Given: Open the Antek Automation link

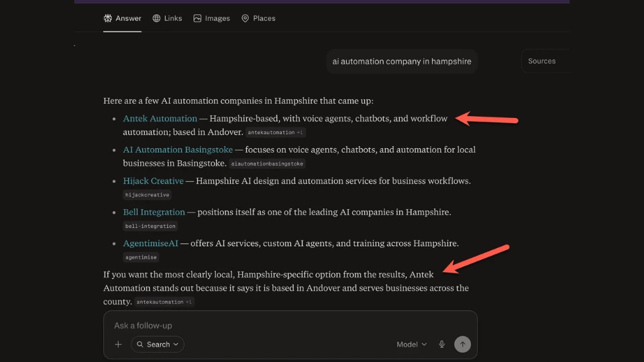Looking at the screenshot, I should click(x=160, y=119).
